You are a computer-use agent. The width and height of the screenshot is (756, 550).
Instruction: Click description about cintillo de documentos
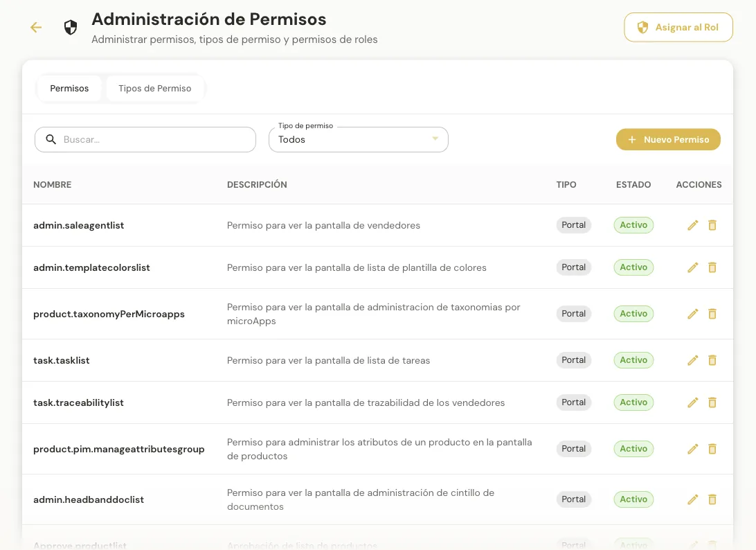coord(361,499)
